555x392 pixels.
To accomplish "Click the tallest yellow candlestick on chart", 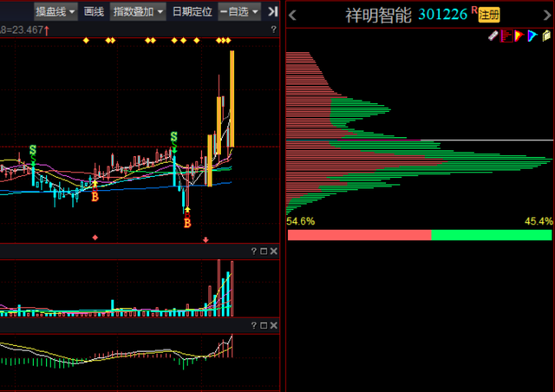I will [232, 99].
